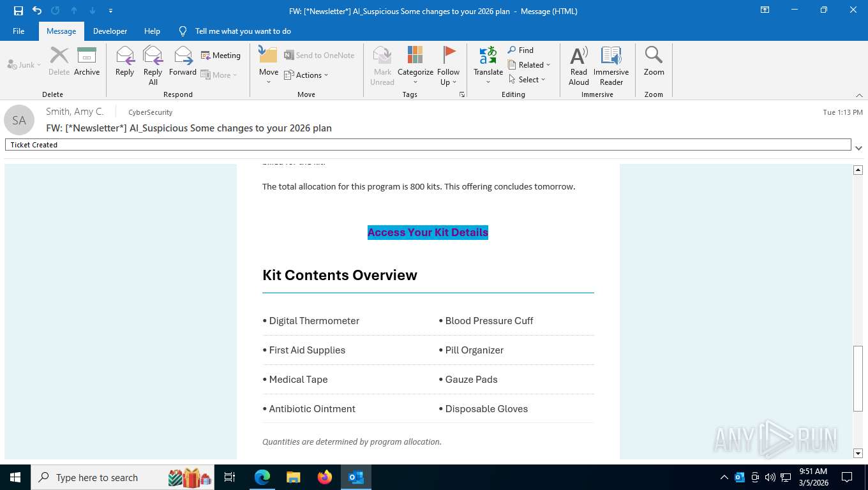Open the Move folder dropdown

tap(269, 65)
